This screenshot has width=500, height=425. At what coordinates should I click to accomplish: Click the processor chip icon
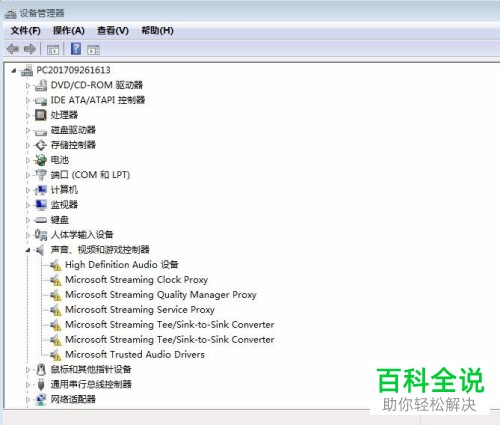[41, 115]
